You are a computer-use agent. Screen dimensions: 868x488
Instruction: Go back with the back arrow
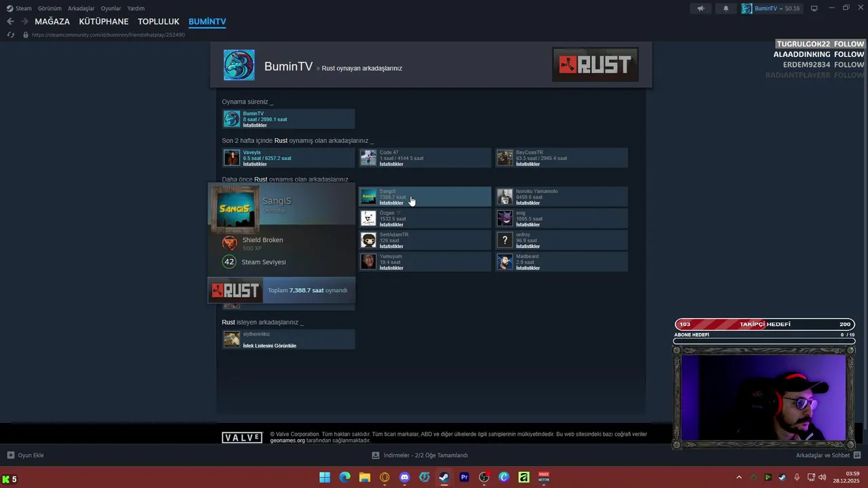pyautogui.click(x=10, y=22)
